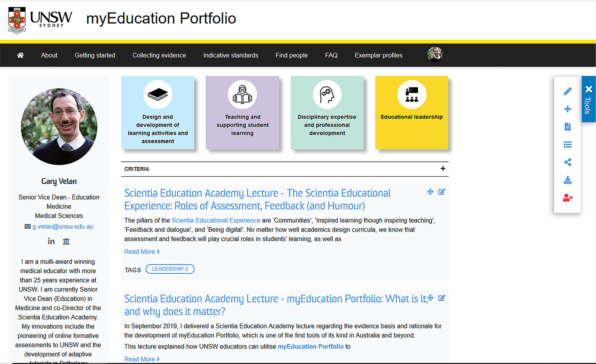The image size is (596, 364).
Task: Click the Gary Velan name heading
Action: (x=59, y=181)
